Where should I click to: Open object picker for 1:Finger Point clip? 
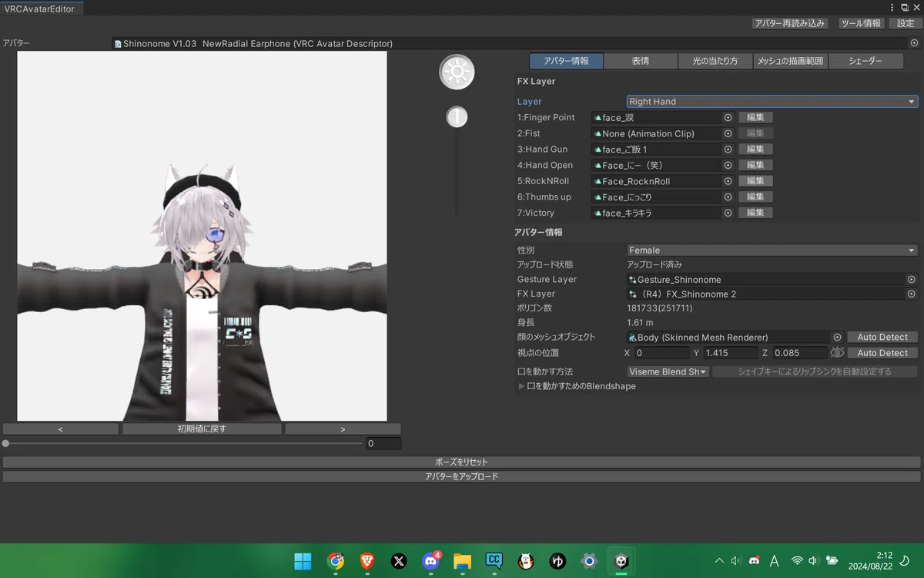coord(728,118)
